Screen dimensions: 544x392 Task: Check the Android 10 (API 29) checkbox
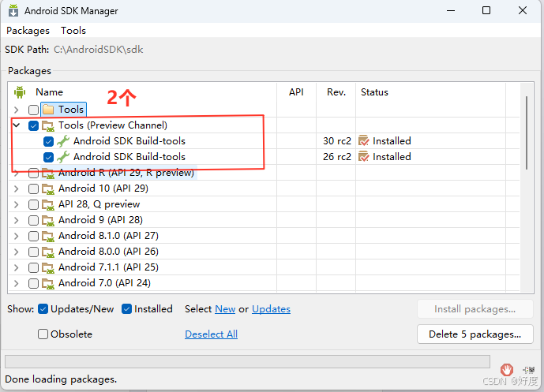(33, 189)
